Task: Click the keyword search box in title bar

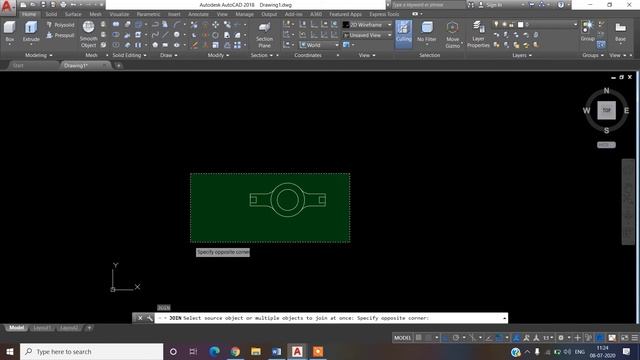Action: (428, 5)
